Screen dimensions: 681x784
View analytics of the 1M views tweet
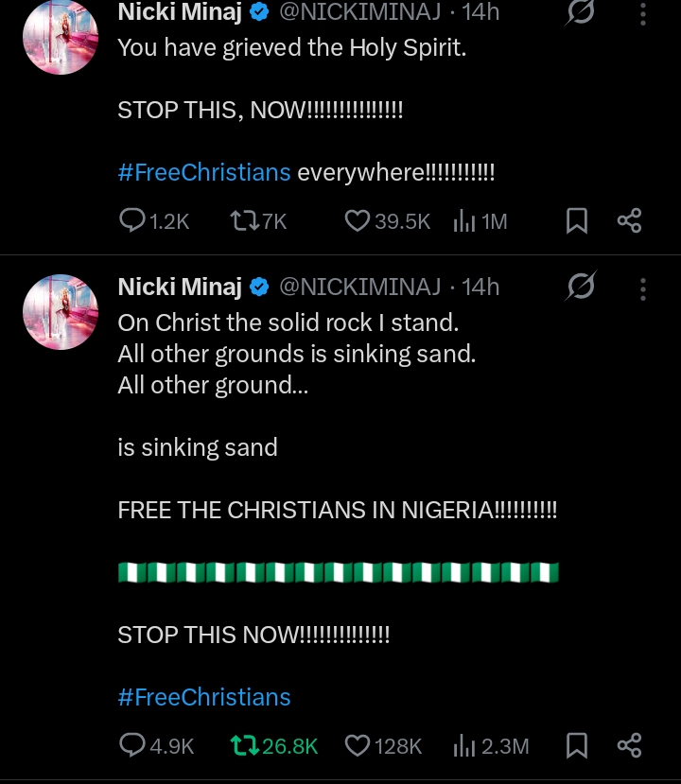(x=464, y=221)
